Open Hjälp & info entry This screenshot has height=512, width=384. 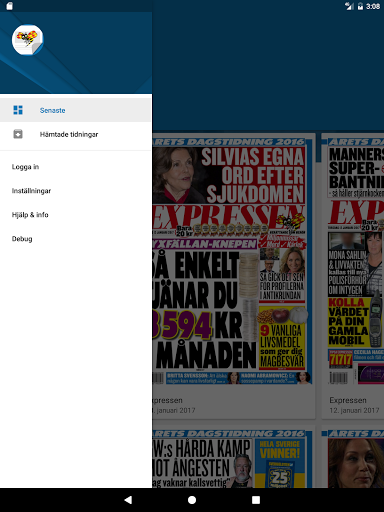(76, 215)
